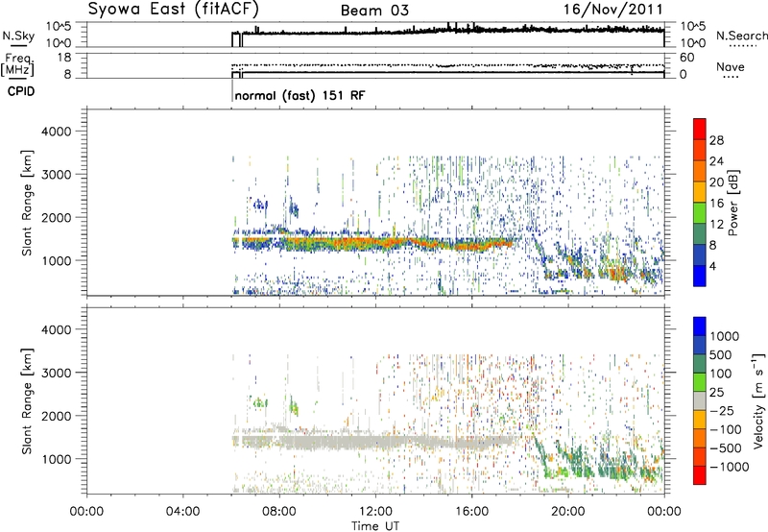Click the 'Power [dB]' colorbar label
The image size is (768, 532).
coord(732,203)
